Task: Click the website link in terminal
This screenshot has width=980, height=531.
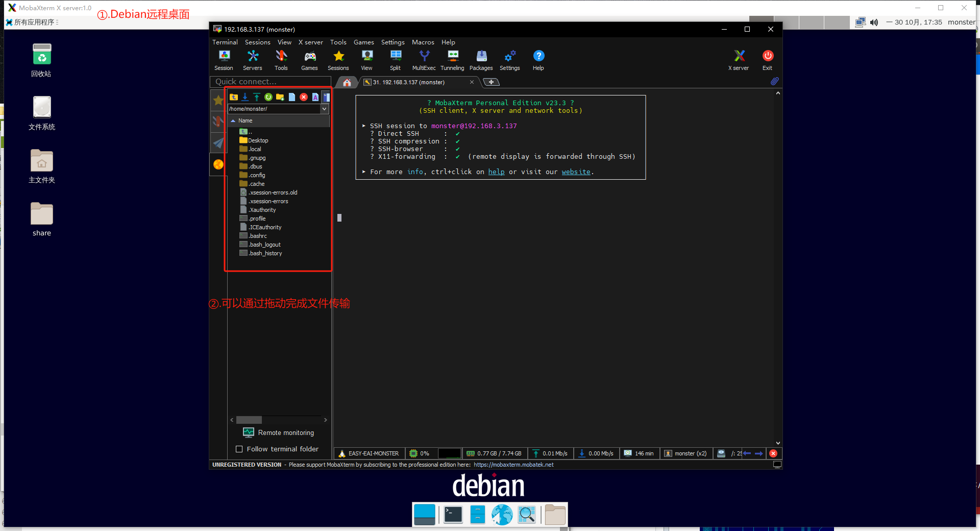Action: (576, 172)
